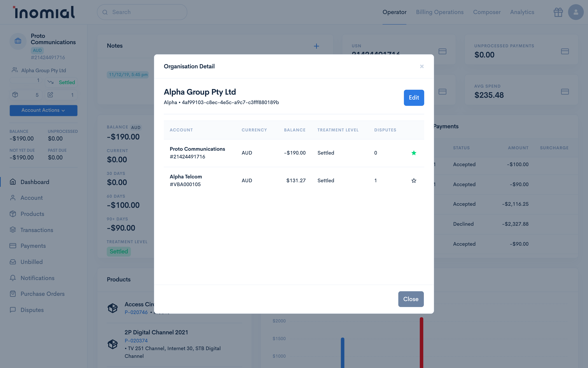Click the products cube counter showing 5
The width and height of the screenshot is (588, 368).
[x=26, y=95]
